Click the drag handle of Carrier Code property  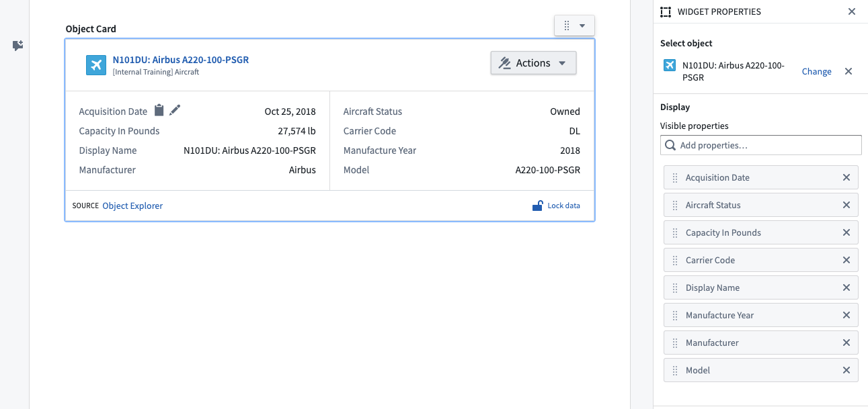coord(675,261)
